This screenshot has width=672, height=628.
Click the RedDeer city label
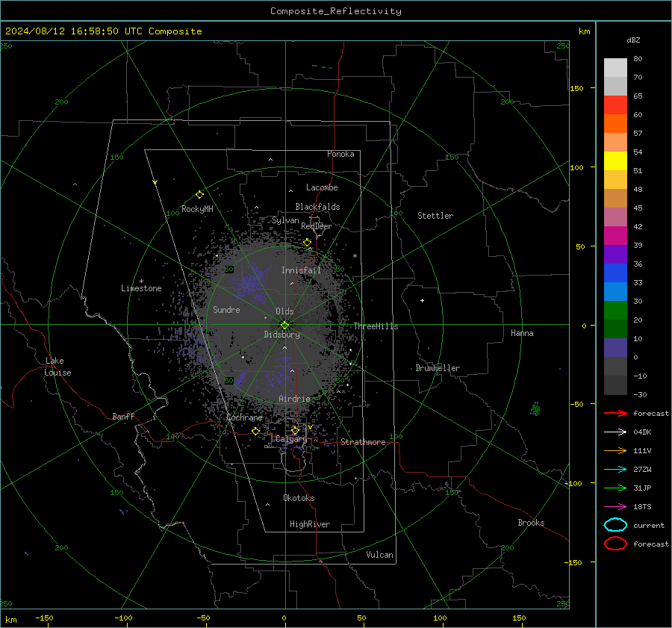(x=317, y=226)
